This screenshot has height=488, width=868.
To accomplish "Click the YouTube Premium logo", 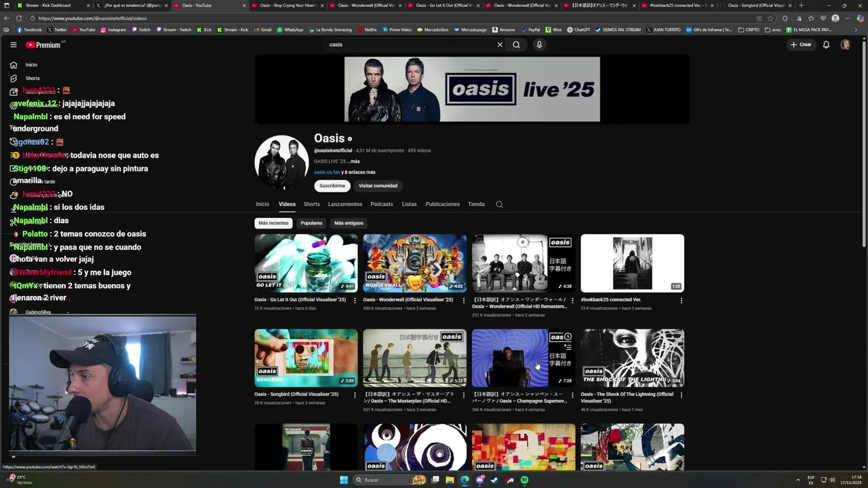I will pyautogui.click(x=43, y=45).
